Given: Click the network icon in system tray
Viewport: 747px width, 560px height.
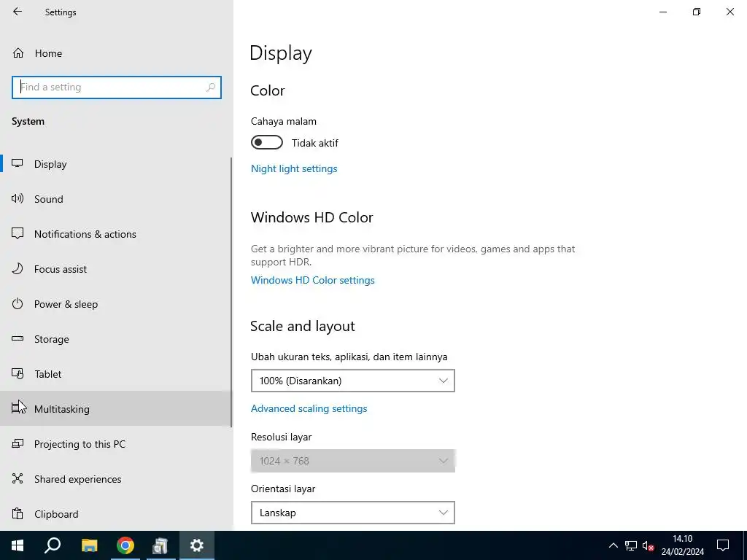Looking at the screenshot, I should pyautogui.click(x=631, y=545).
